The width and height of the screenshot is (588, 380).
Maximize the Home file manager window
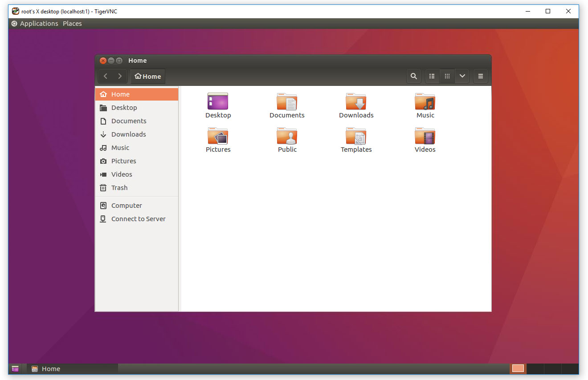pos(119,61)
